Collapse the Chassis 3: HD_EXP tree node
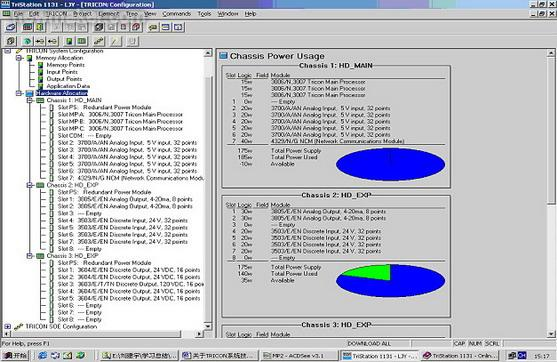Viewport: 557px width, 362px height. (30, 256)
